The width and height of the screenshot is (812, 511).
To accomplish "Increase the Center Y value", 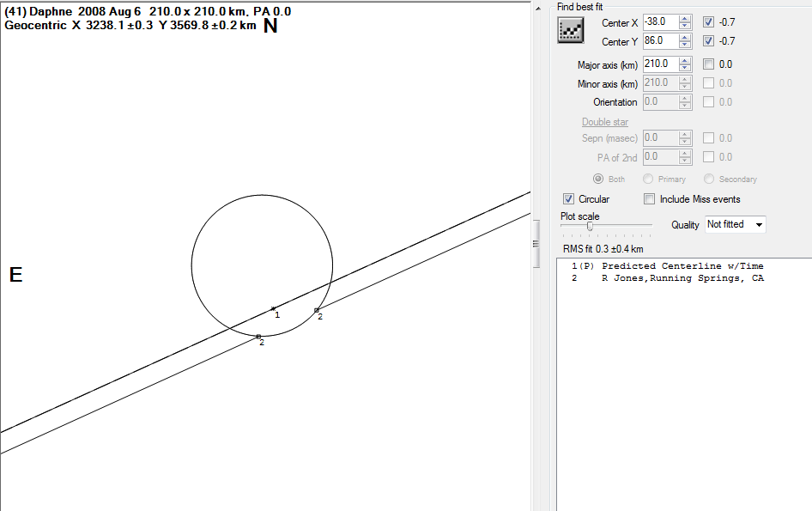I will (685, 38).
